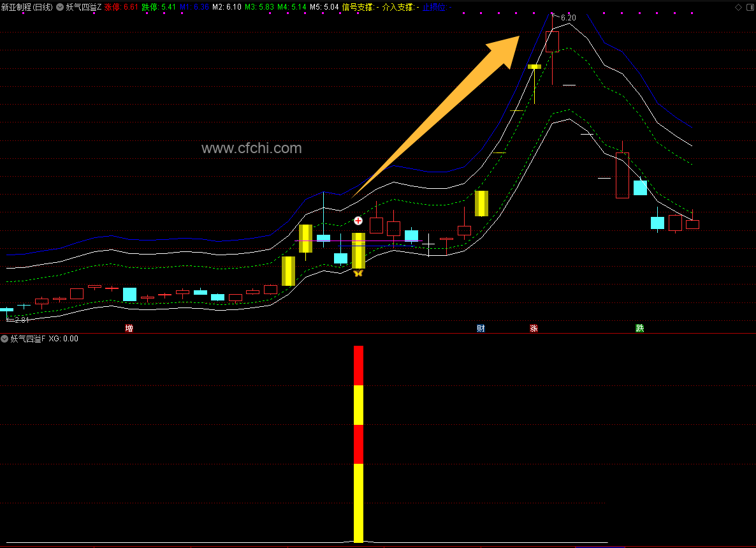Click the 新亚制程(日线) stock title

[27, 7]
